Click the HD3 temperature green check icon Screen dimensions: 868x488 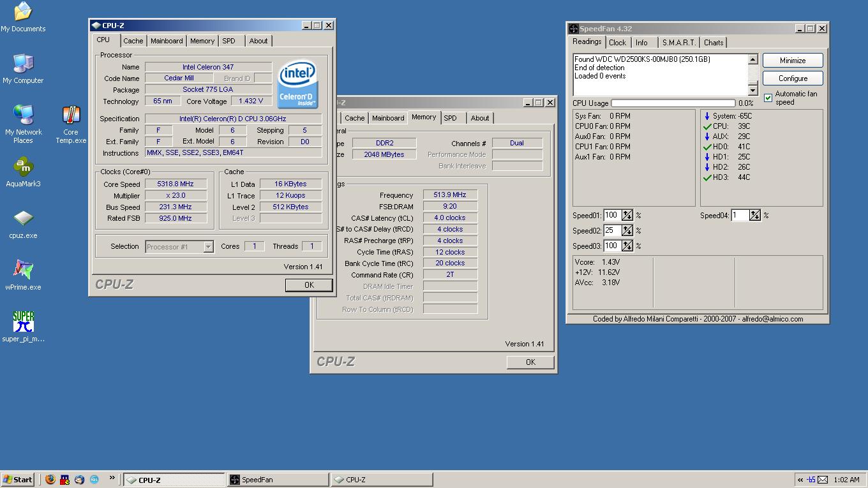707,177
